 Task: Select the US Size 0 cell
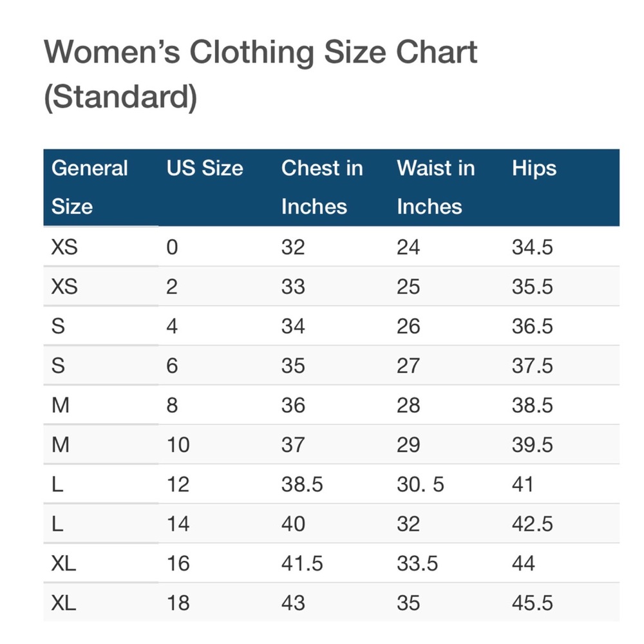tap(171, 247)
